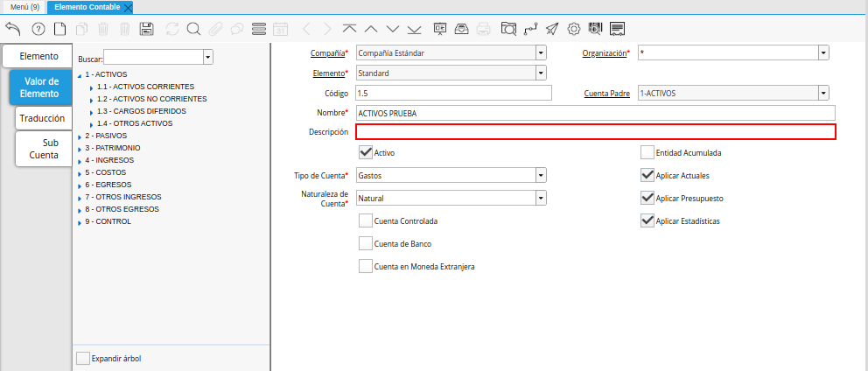The height and width of the screenshot is (371, 868).
Task: Open the calendar history records icon
Action: pos(281,29)
